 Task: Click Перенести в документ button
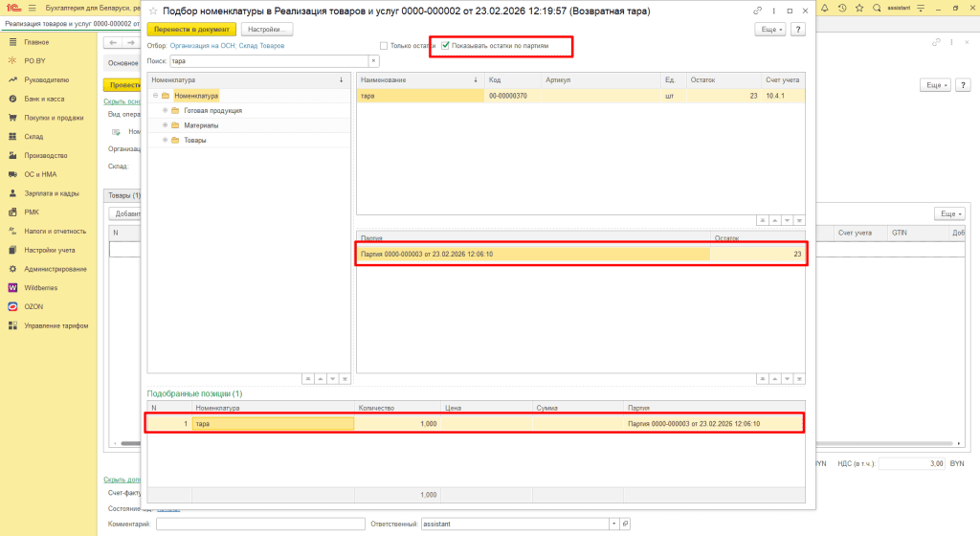coord(191,30)
